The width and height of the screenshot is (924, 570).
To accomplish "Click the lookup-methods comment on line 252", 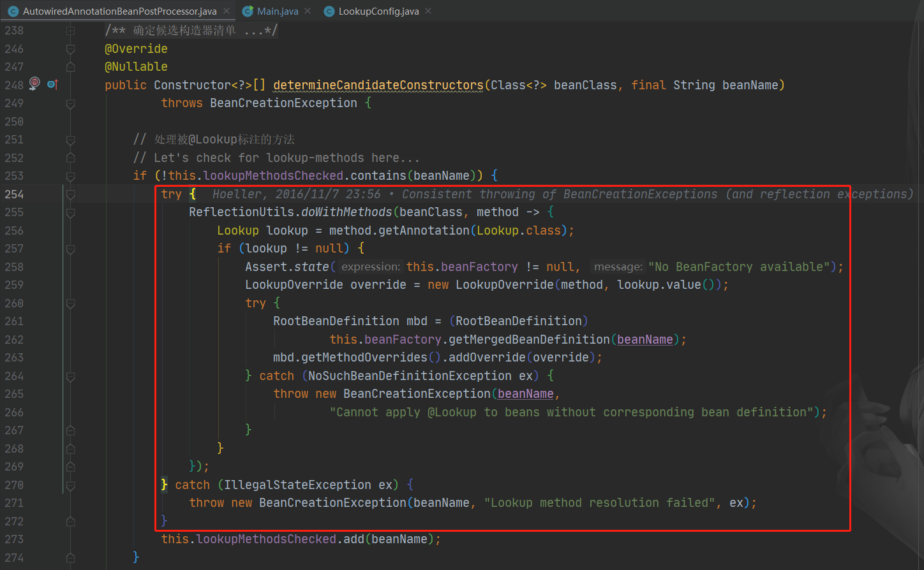I will 276,158.
